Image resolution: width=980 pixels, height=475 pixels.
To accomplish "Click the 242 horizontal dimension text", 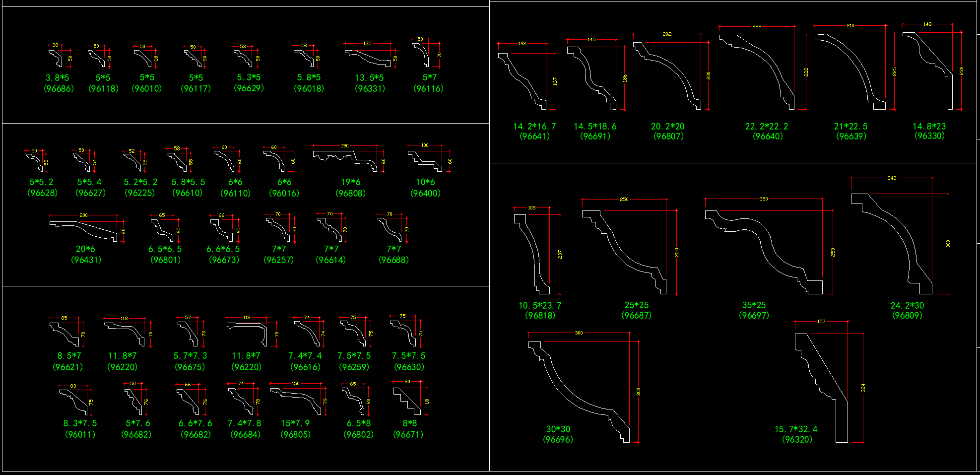I will click(892, 178).
